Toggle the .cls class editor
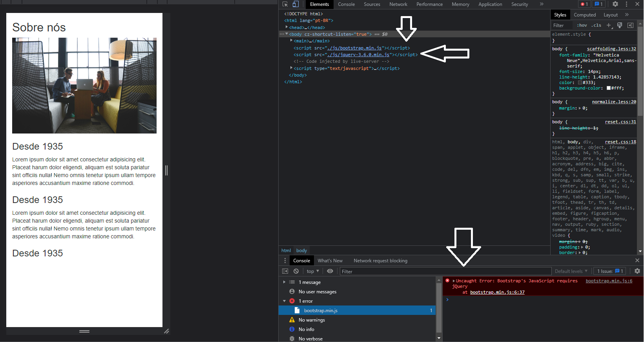Screen dimensions: 644x342 597,26
